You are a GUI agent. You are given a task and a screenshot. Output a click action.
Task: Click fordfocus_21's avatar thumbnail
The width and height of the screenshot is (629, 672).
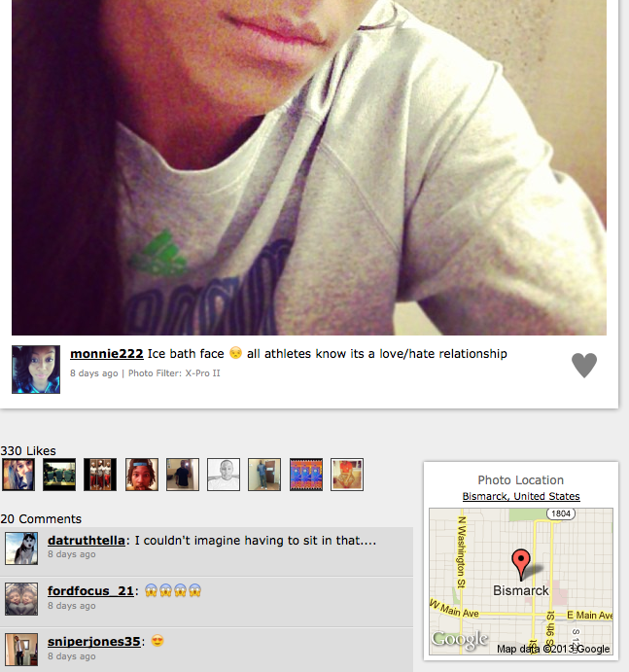[x=21, y=599]
